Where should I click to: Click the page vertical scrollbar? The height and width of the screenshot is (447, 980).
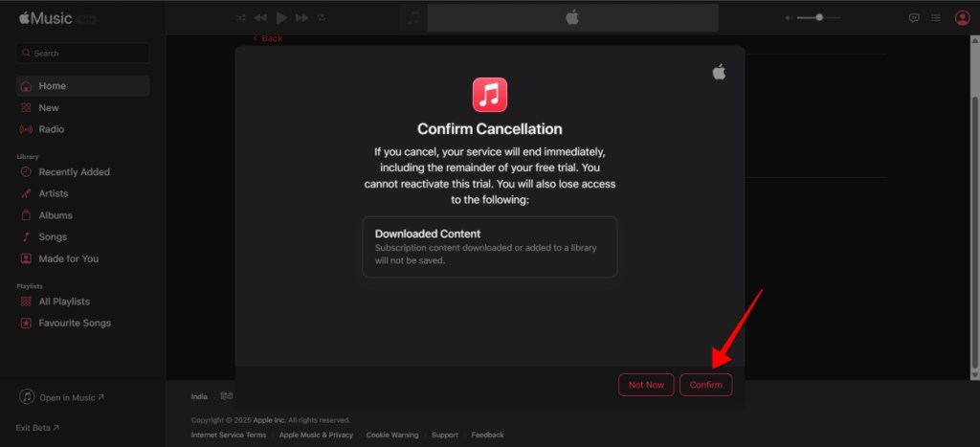pos(974,233)
